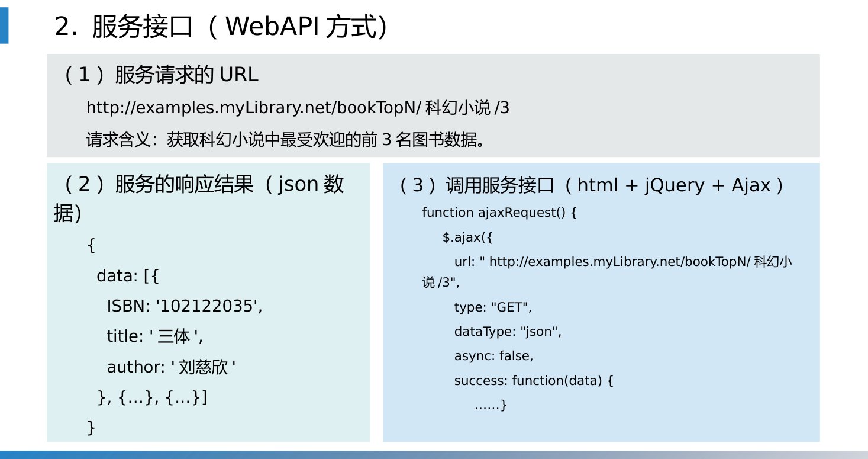Select the "title: '三体'," line
The height and width of the screenshot is (459, 868).
click(155, 336)
